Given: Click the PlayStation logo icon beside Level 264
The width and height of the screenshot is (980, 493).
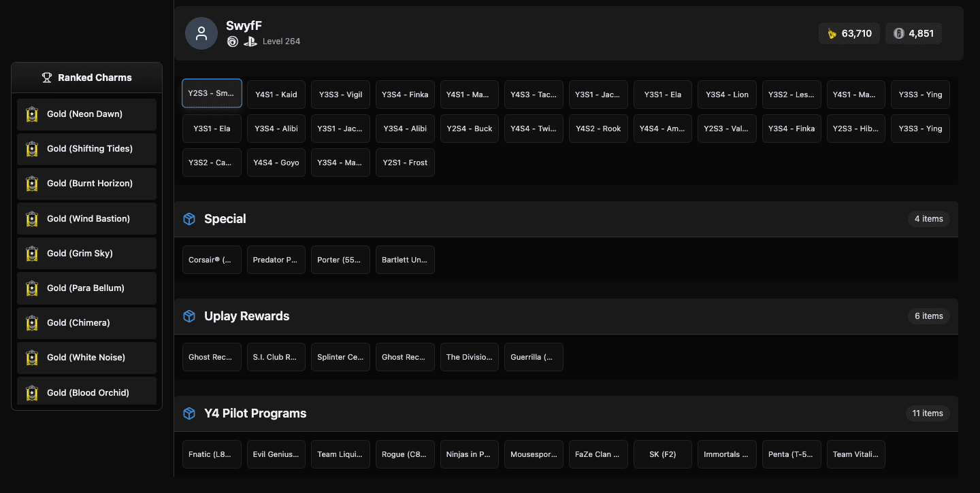Looking at the screenshot, I should tap(250, 41).
